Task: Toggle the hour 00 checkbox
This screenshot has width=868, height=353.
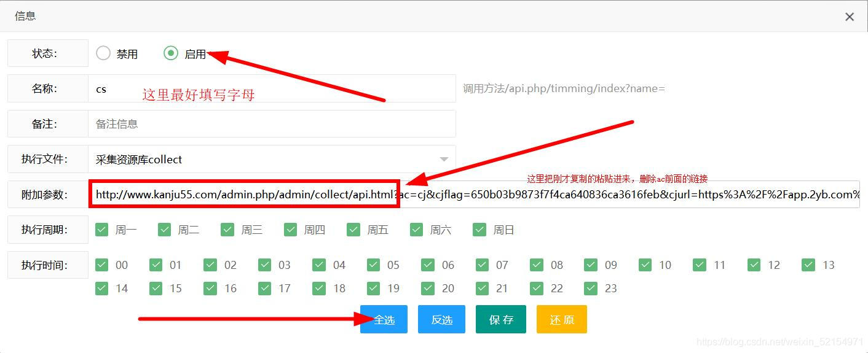Action: 102,265
